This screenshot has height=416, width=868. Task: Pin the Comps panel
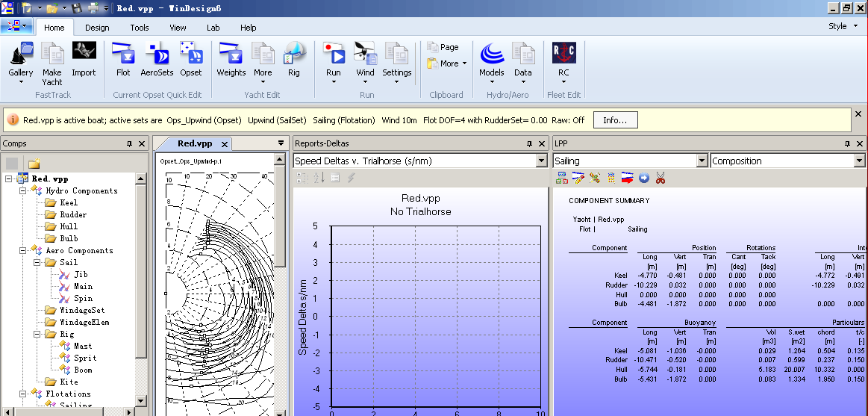coord(130,143)
